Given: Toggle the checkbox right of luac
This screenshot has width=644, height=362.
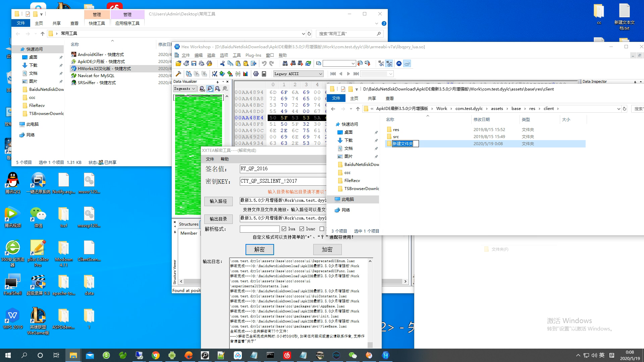Looking at the screenshot, I should [x=322, y=229].
